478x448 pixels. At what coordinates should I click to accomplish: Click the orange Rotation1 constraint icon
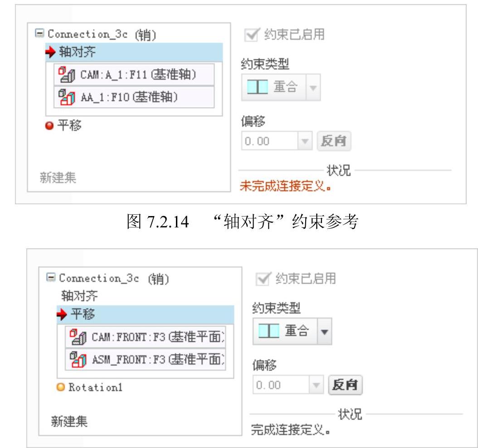(61, 387)
